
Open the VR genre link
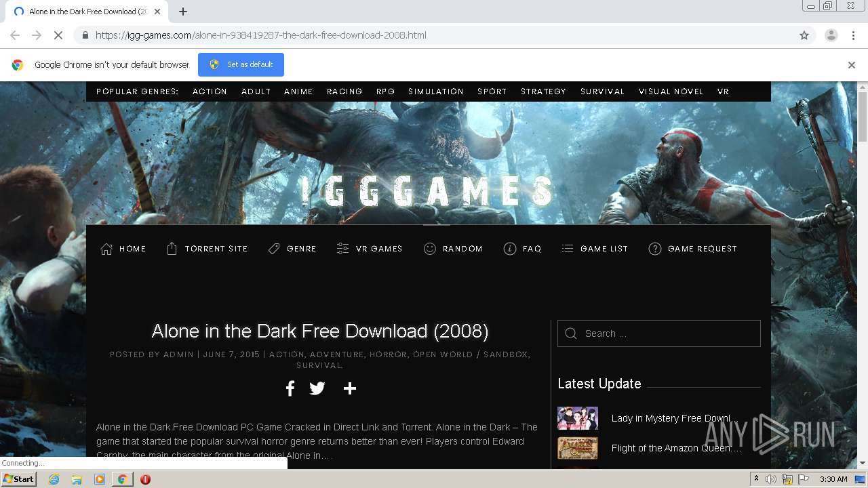[723, 91]
